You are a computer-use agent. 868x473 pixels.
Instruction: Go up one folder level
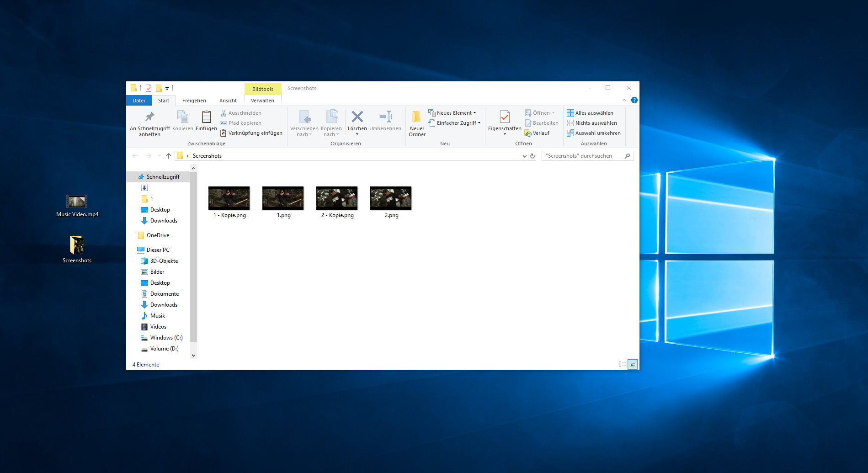169,156
